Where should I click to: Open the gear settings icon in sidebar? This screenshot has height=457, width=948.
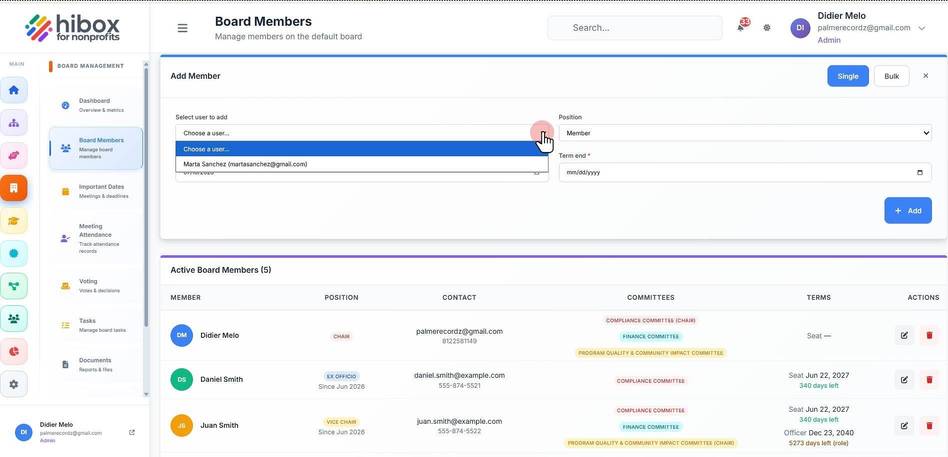pos(14,384)
